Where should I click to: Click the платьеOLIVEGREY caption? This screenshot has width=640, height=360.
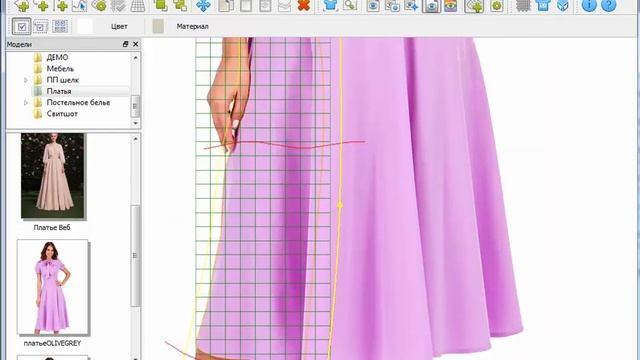(x=52, y=343)
